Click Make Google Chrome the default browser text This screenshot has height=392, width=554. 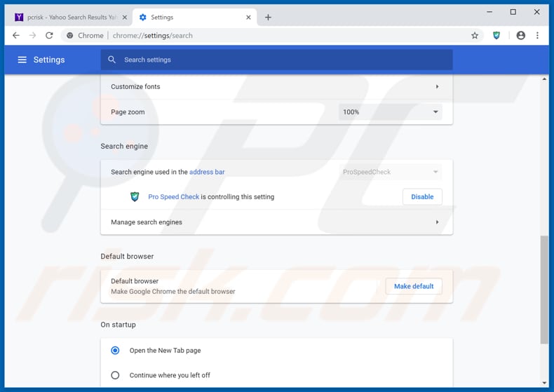[173, 291]
